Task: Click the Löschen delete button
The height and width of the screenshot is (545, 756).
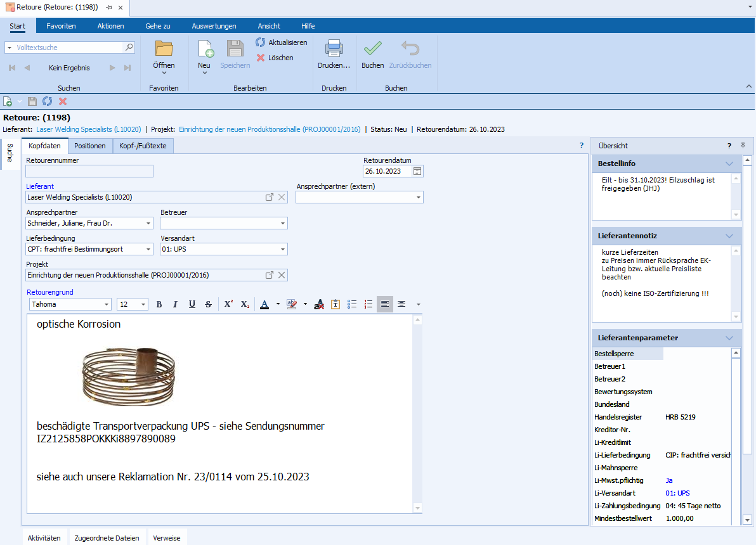Action: tap(275, 58)
